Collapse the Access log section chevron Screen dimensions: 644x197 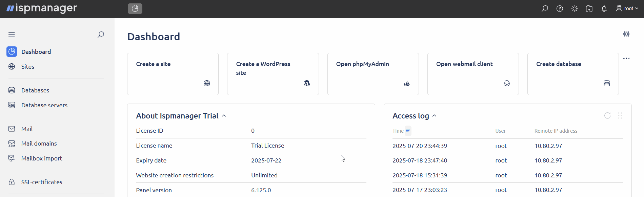(x=435, y=116)
